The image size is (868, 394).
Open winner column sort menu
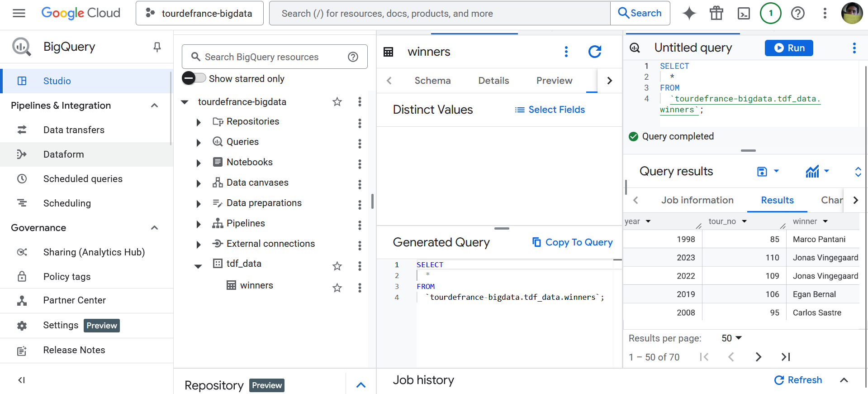click(825, 221)
